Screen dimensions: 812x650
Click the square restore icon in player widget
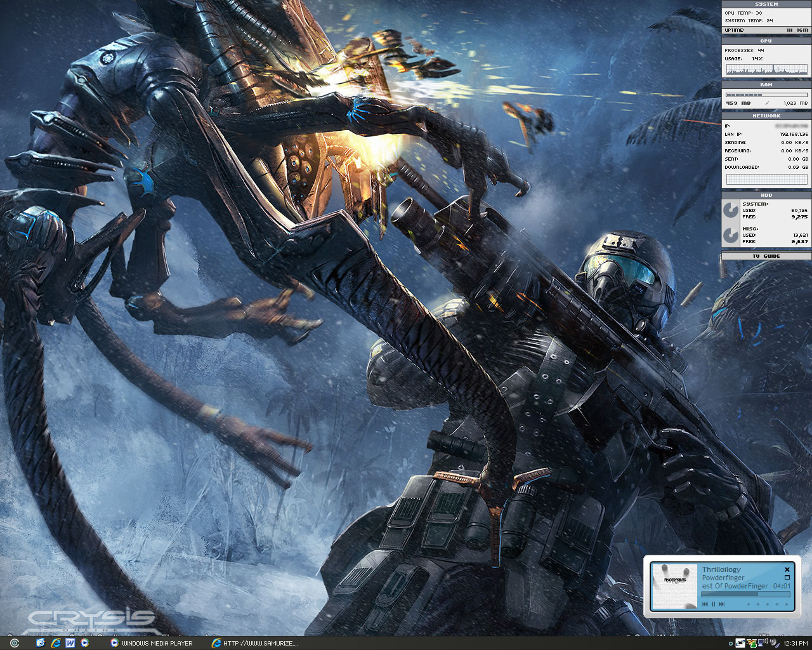pos(787,578)
